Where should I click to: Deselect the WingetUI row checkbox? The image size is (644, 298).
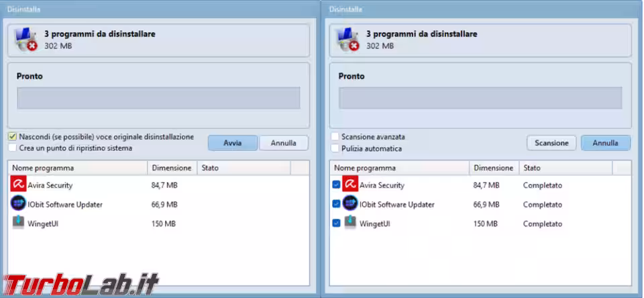[x=336, y=223]
